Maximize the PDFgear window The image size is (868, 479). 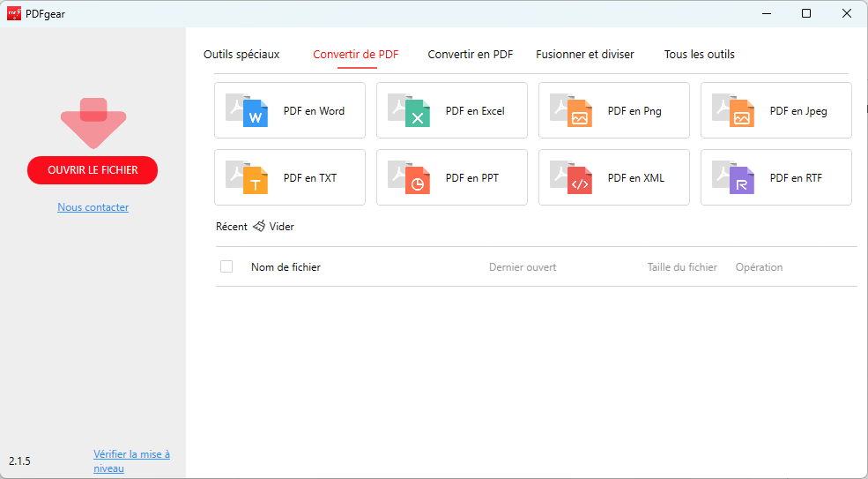(806, 14)
